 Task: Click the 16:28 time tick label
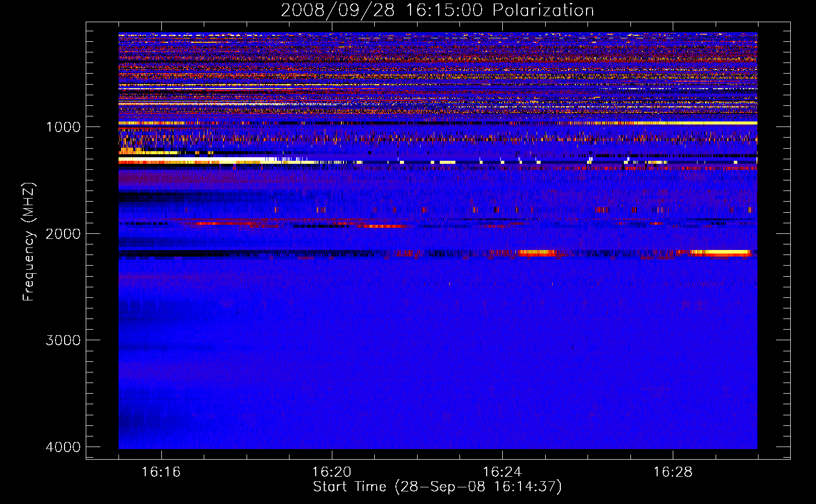click(673, 472)
